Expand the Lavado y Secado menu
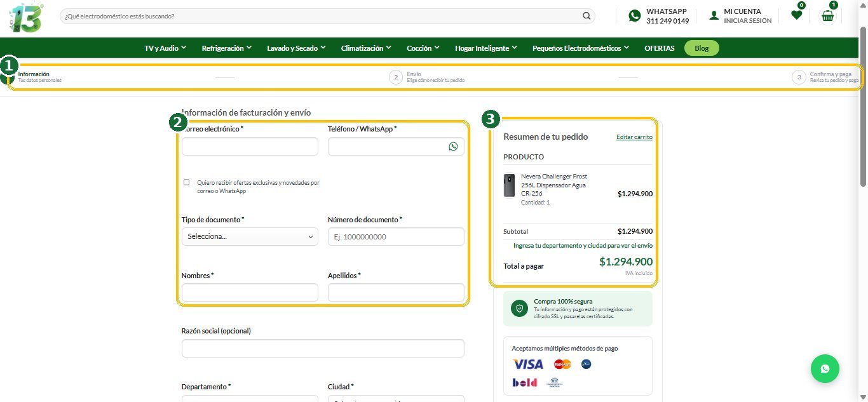 pos(296,48)
